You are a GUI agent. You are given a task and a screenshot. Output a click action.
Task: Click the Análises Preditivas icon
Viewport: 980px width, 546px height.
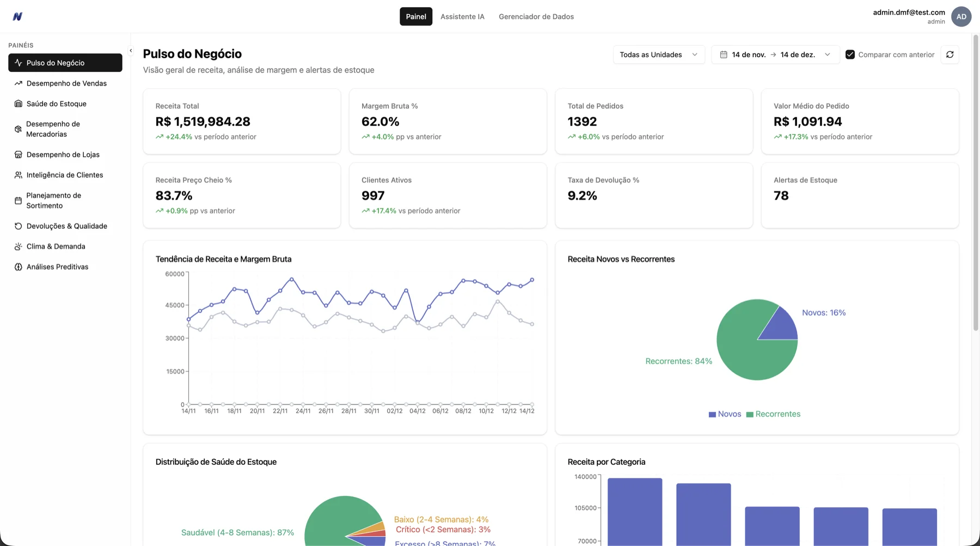pos(18,266)
